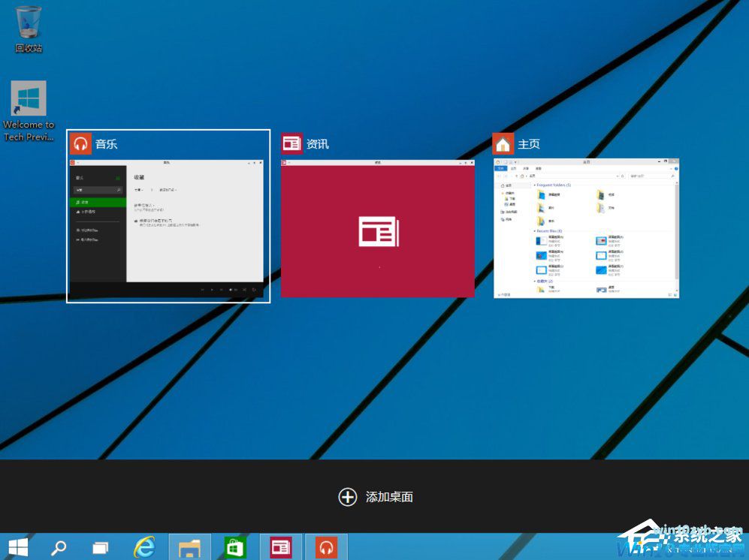Toggle shuffle in the Music player controls

(243, 290)
